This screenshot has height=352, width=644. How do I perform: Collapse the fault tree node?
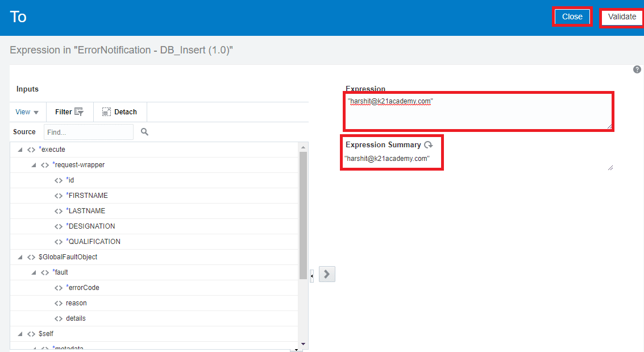(33, 272)
